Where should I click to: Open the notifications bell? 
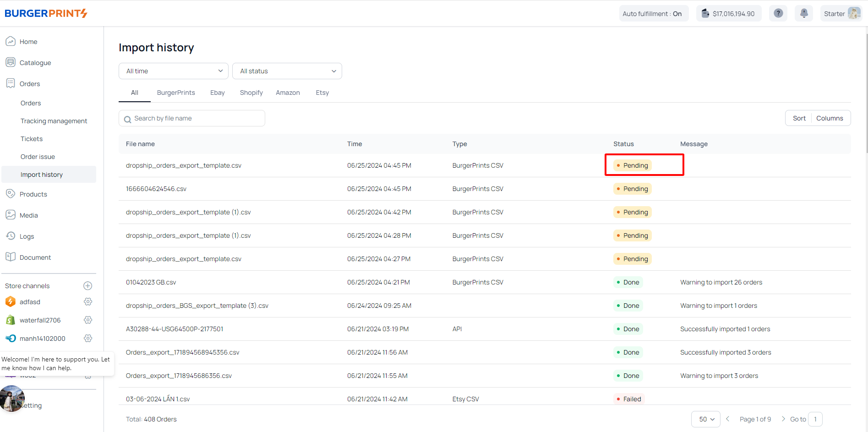(x=803, y=13)
